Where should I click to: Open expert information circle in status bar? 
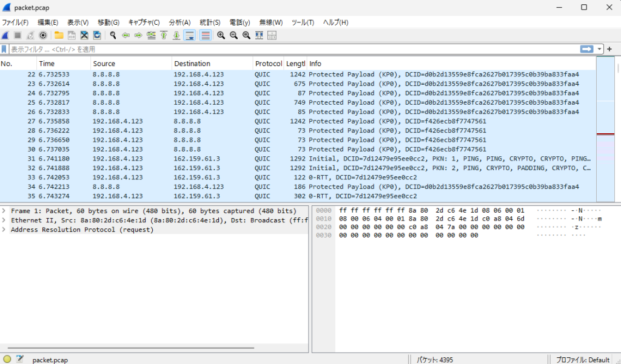coord(7,359)
